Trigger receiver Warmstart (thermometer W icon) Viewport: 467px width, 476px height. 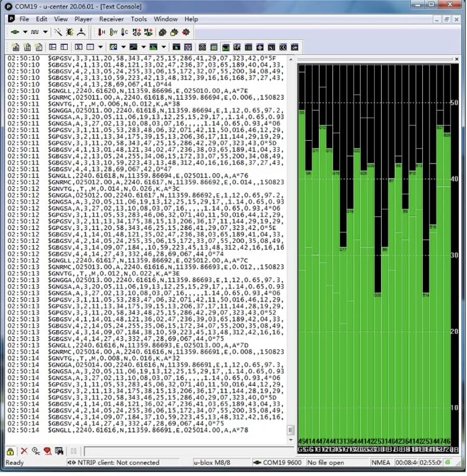[x=113, y=32]
